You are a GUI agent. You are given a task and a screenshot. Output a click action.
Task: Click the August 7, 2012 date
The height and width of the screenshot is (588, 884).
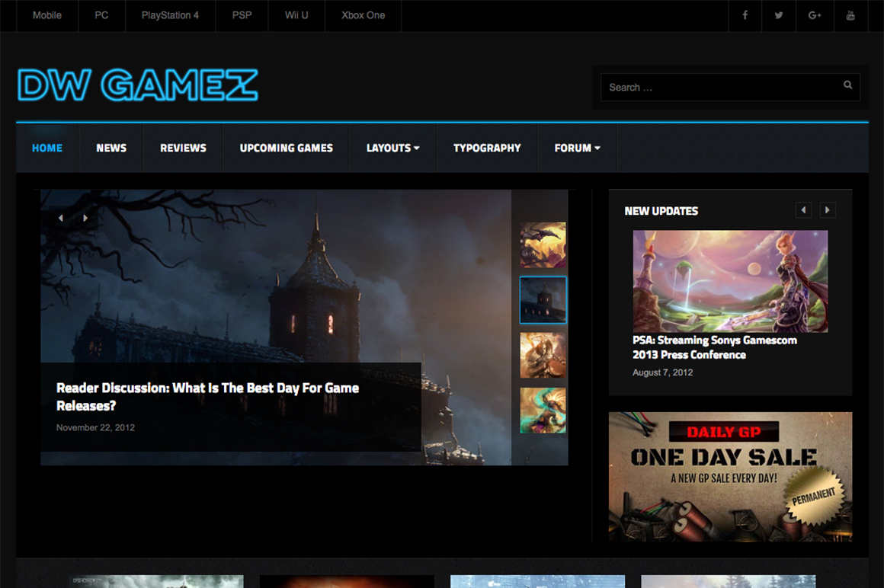coord(662,372)
